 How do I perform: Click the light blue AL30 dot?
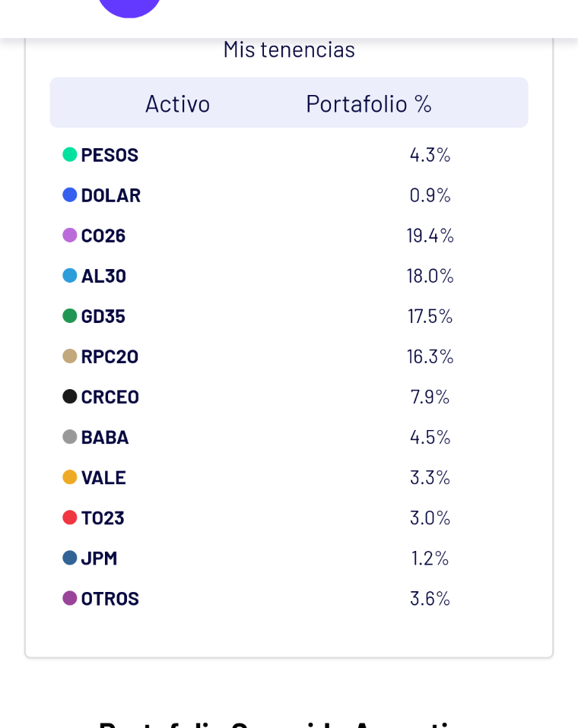70,276
